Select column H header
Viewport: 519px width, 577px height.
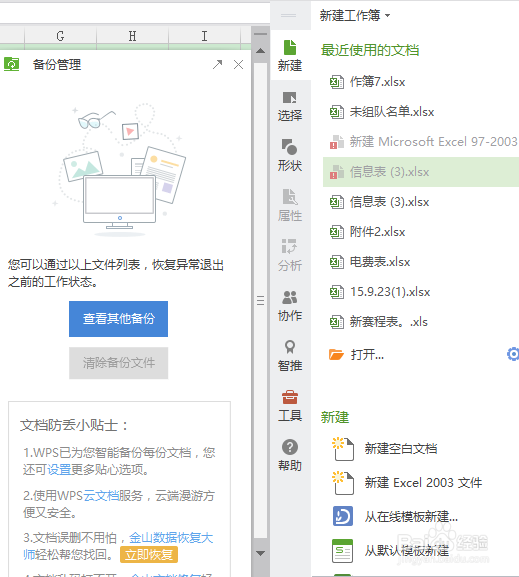point(133,36)
